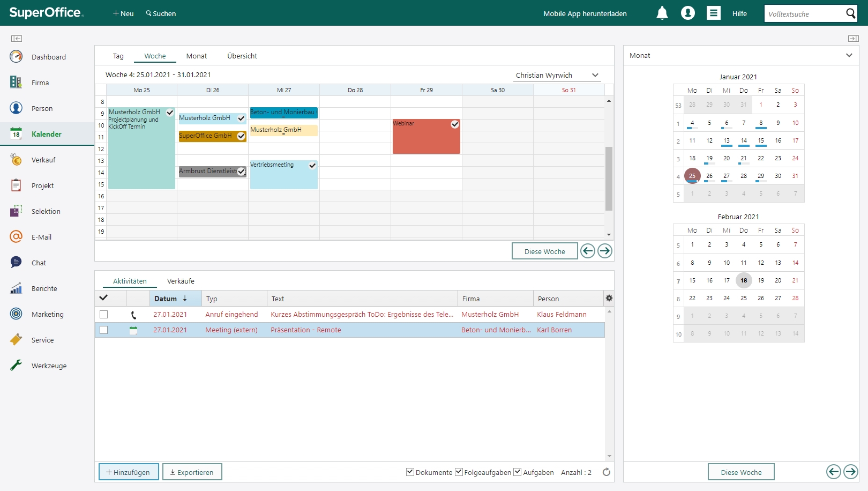The width and height of the screenshot is (868, 491).
Task: Open the Verkäufe tab
Action: (181, 281)
